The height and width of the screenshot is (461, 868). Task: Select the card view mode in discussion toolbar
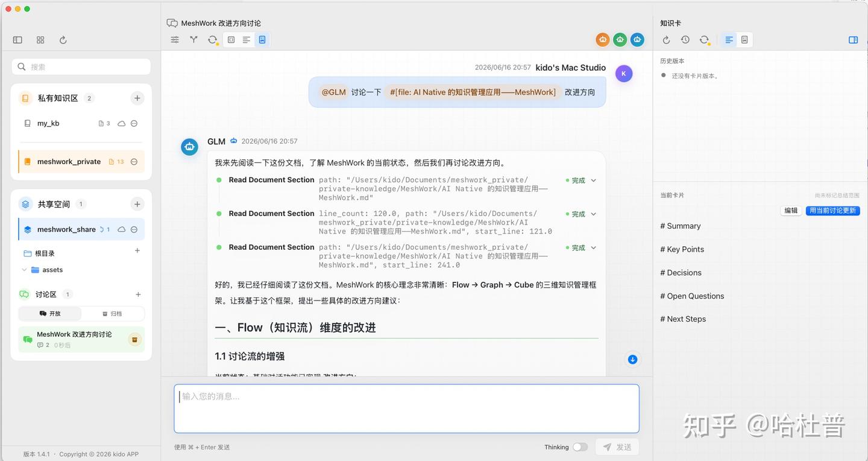[x=262, y=40]
